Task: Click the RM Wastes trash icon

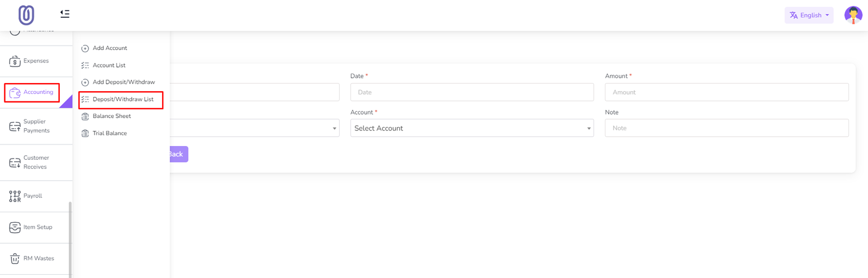Action: 15,259
